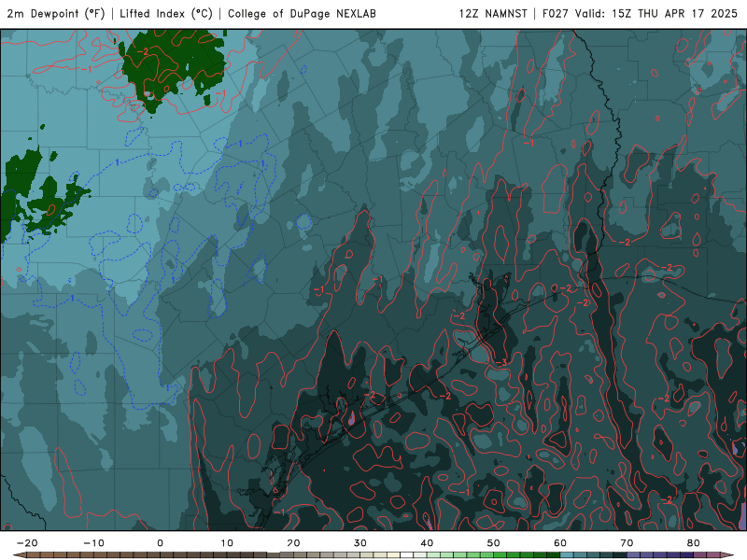Click the 'Lifted Index (°C)' title text
The image size is (747, 560).
point(166,14)
